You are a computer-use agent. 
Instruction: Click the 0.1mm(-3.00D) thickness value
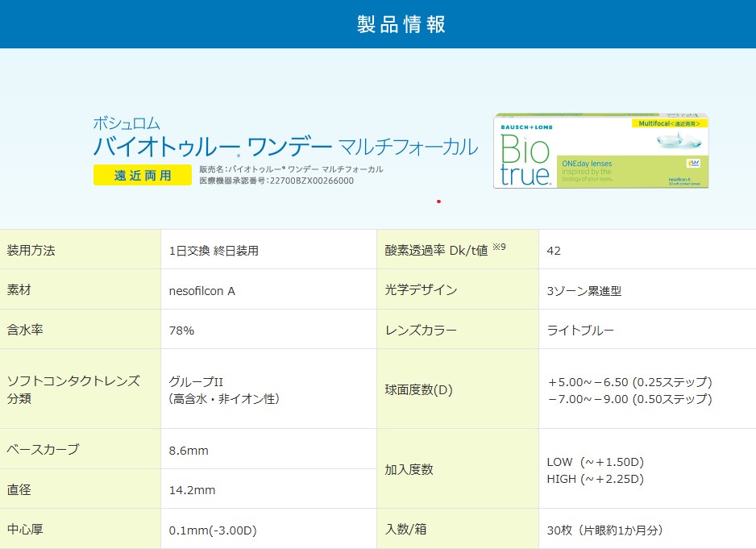pyautogui.click(x=213, y=530)
